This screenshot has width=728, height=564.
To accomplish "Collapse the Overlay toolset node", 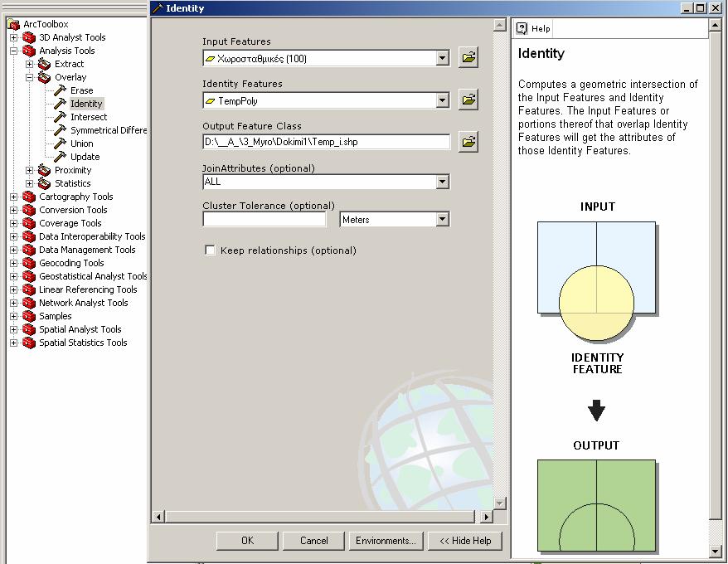I will 29,77.
